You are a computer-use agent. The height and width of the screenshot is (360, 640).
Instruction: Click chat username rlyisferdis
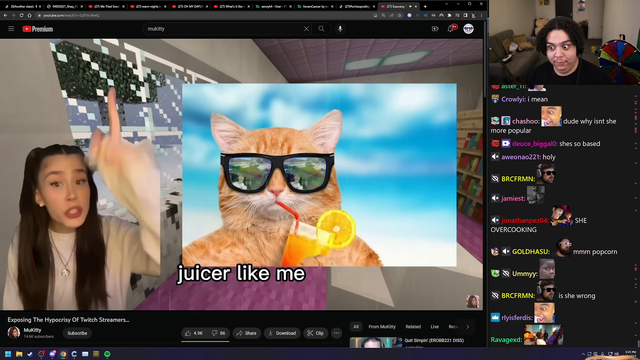517,318
